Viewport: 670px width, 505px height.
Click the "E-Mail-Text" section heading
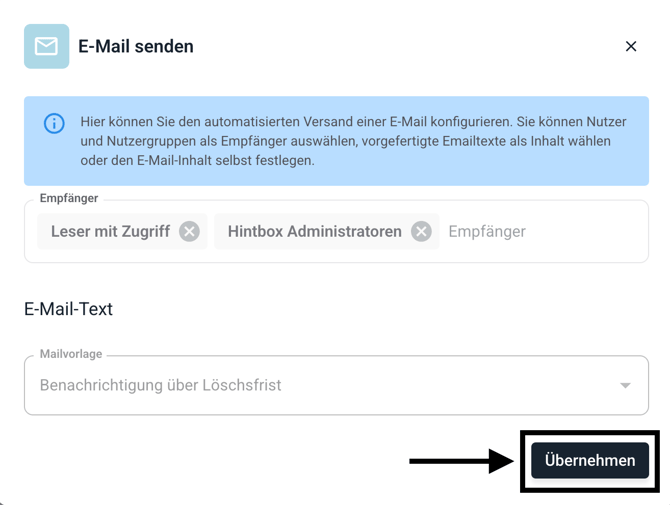click(x=68, y=309)
